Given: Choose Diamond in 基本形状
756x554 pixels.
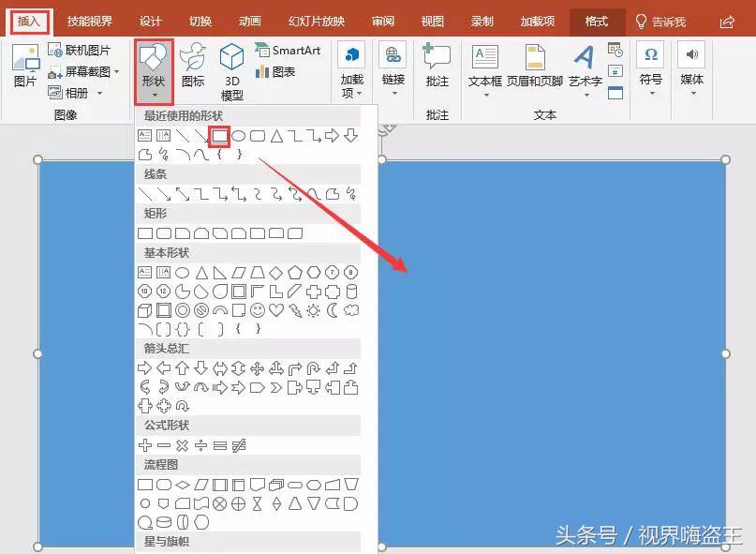Looking at the screenshot, I should [x=275, y=273].
